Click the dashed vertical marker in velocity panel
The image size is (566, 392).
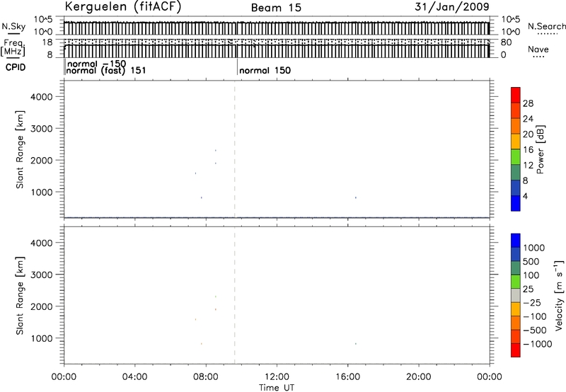click(x=235, y=296)
